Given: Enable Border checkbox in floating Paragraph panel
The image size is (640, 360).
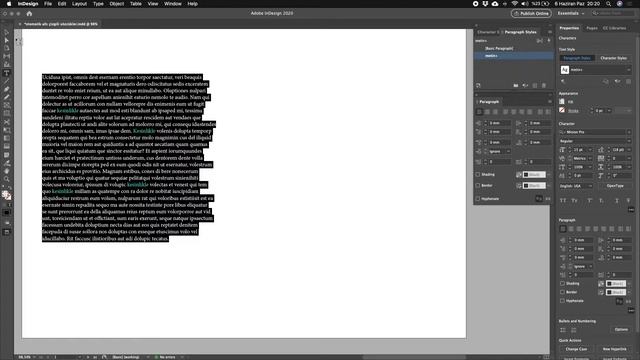Looking at the screenshot, I should [x=478, y=186].
